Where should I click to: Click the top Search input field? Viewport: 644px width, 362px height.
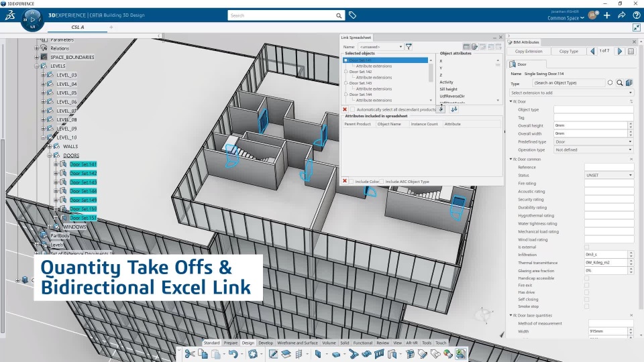(x=282, y=15)
